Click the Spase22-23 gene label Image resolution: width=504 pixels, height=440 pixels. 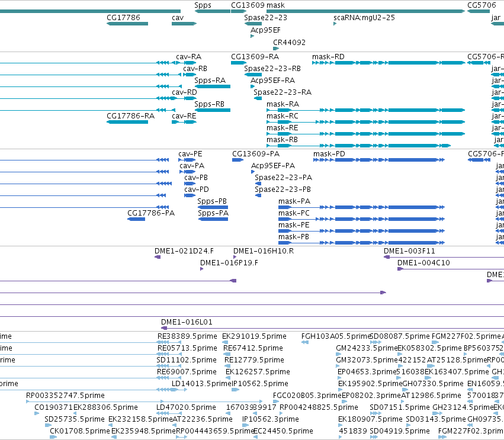tap(265, 18)
